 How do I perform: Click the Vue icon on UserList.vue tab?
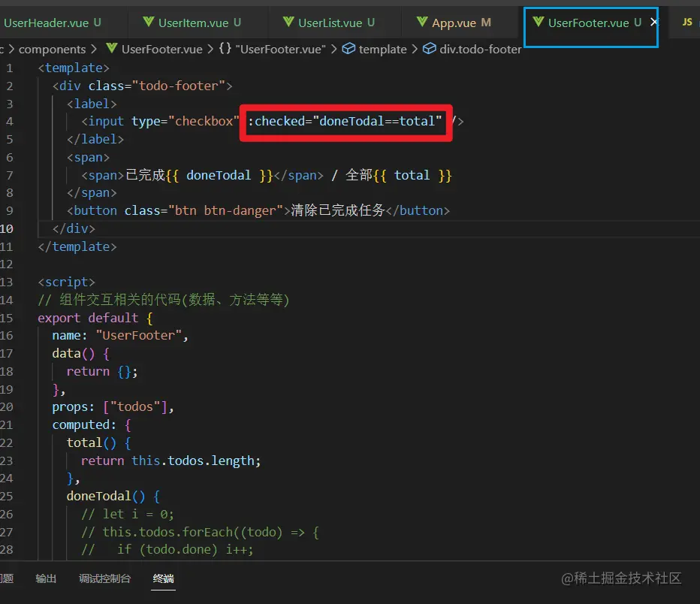click(288, 22)
